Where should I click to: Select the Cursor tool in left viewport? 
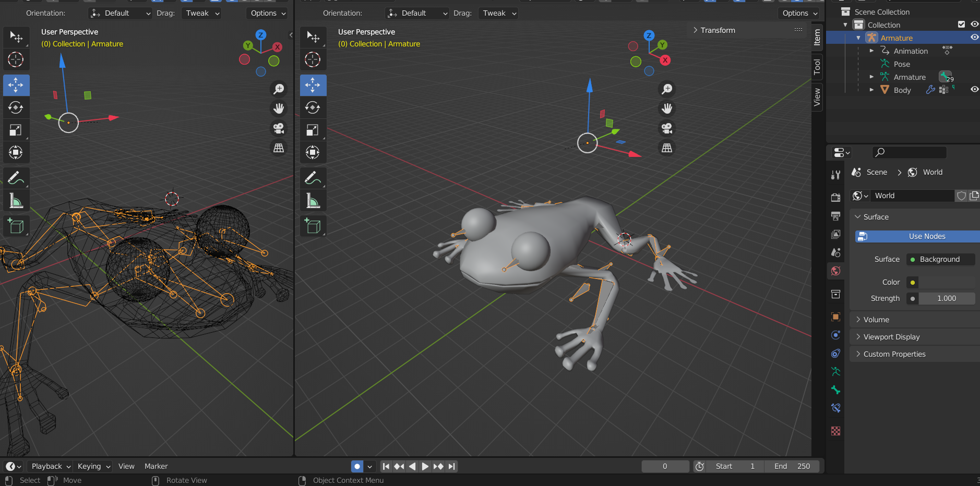[16, 59]
